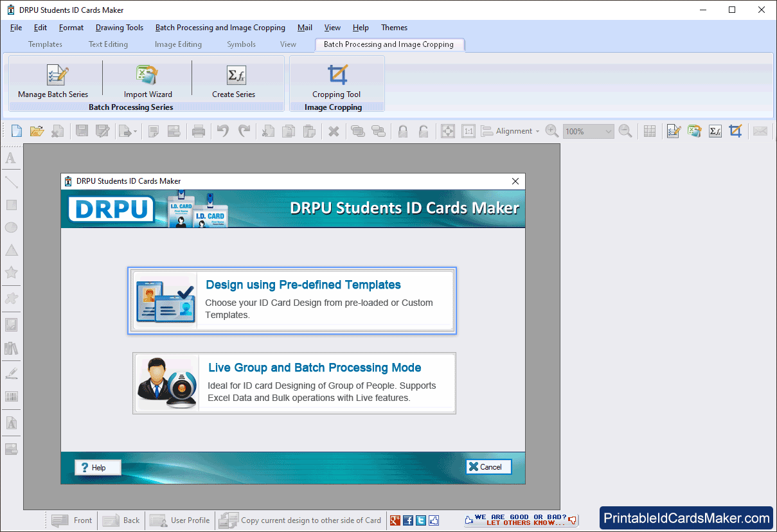
Task: Switch to the Templates ribbon tab
Action: pos(46,44)
